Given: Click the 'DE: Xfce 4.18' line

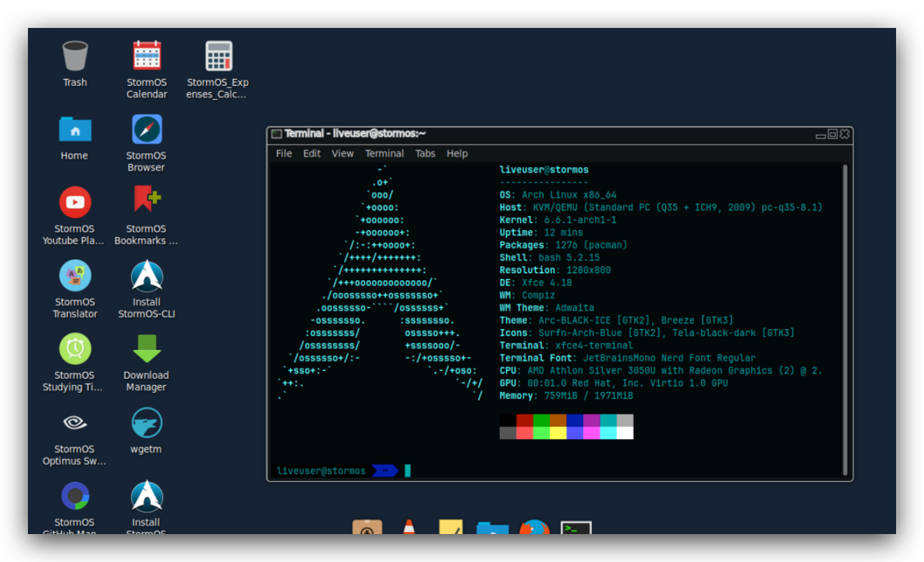Looking at the screenshot, I should (x=535, y=283).
